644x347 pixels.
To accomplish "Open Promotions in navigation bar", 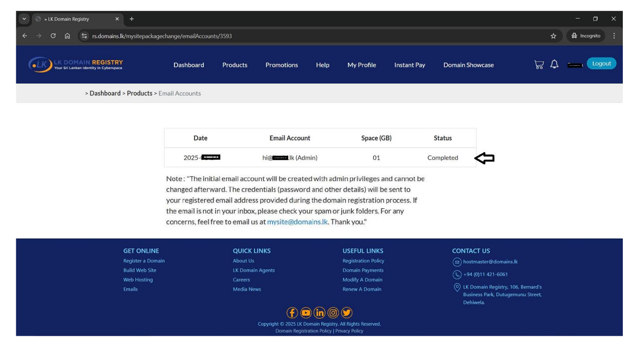I will point(282,65).
